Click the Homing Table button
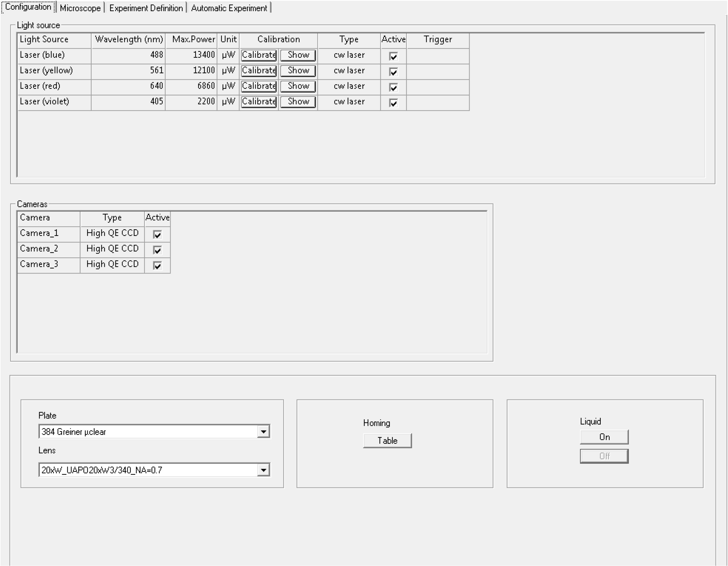Viewport: 728px width, 566px height. [387, 441]
